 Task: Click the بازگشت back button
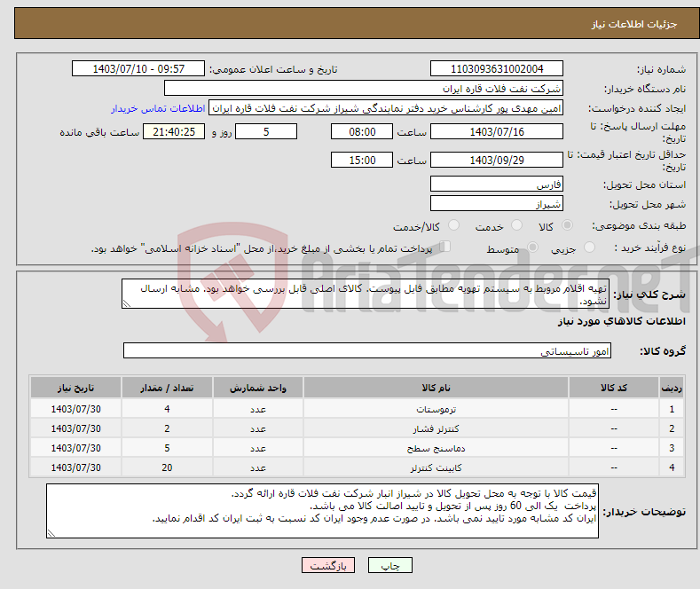tap(328, 565)
